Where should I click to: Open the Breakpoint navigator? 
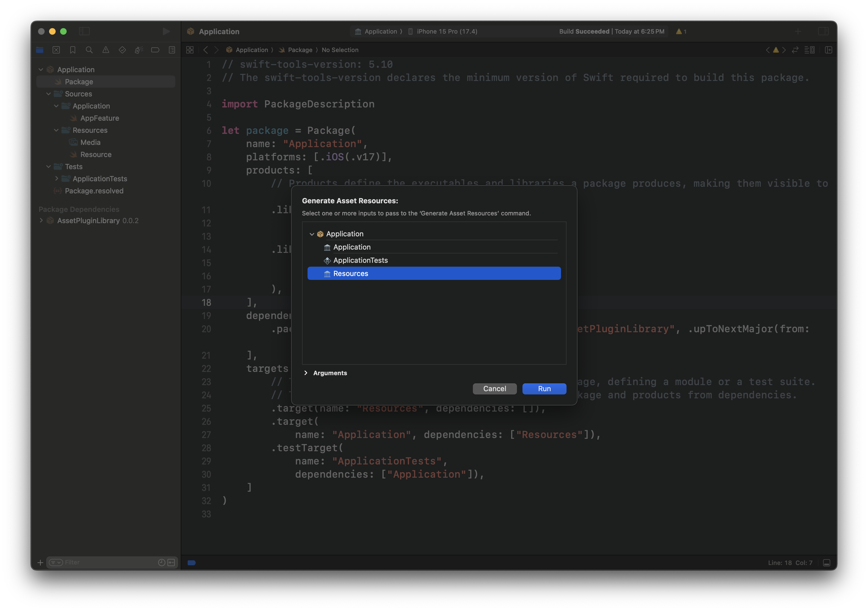pyautogui.click(x=155, y=50)
